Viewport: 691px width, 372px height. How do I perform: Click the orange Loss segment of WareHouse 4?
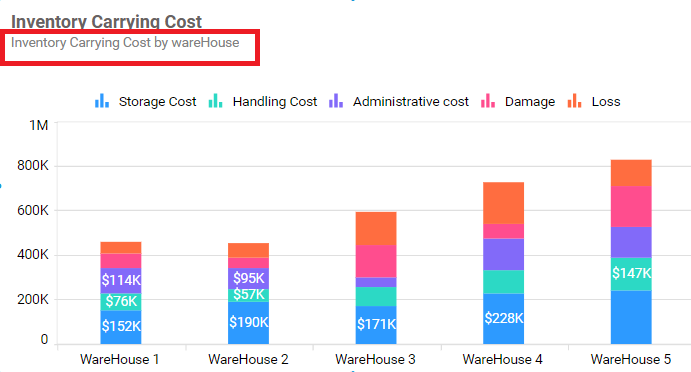click(x=503, y=203)
